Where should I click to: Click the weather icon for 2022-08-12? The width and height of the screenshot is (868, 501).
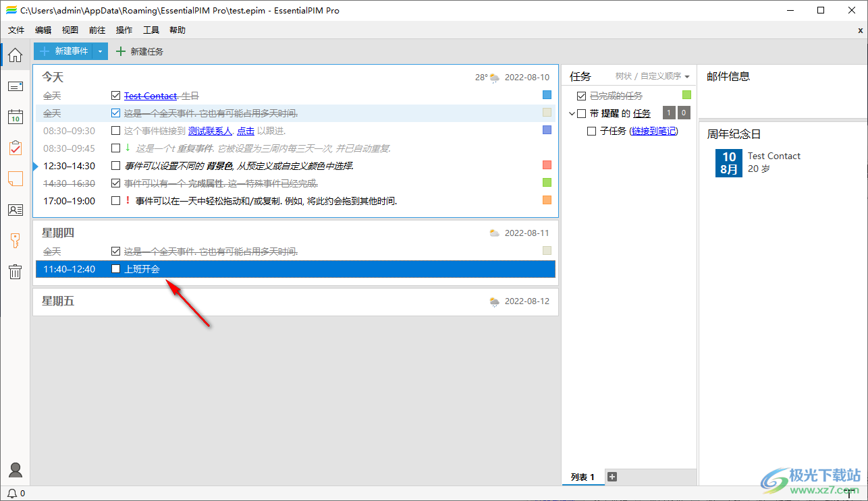495,301
